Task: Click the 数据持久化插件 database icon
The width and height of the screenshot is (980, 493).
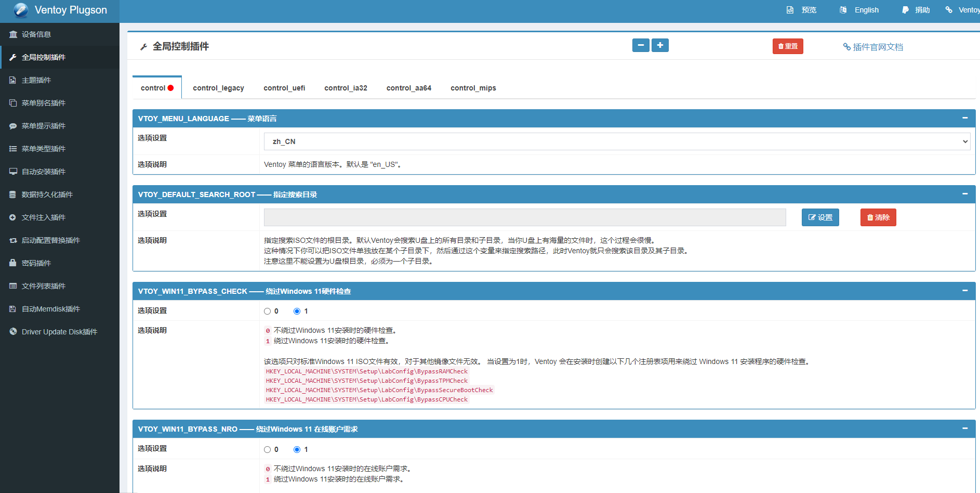Action: [x=13, y=194]
